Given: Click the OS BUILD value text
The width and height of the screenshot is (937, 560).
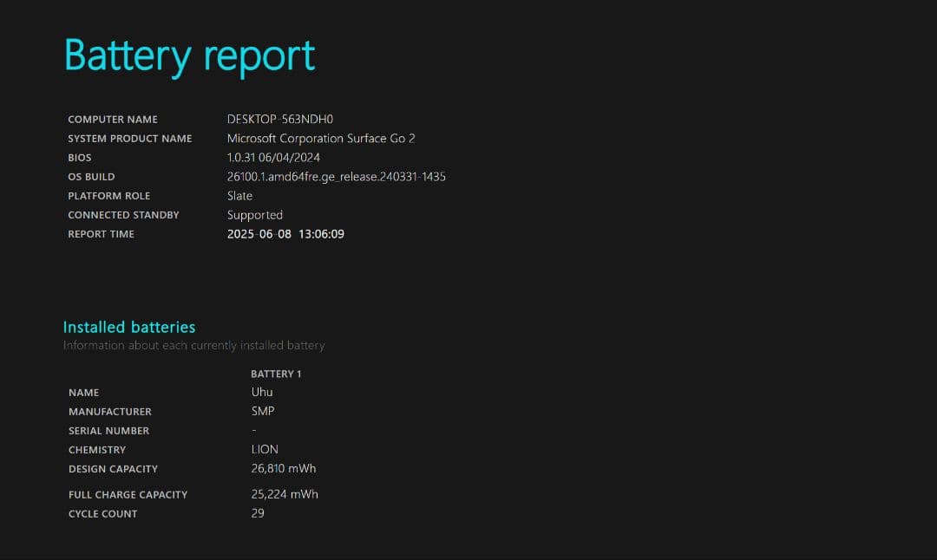Looking at the screenshot, I should tap(336, 177).
